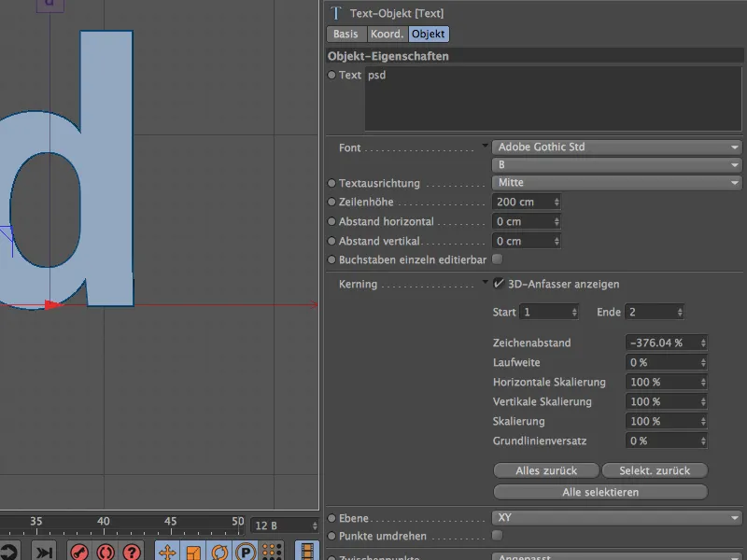Image resolution: width=747 pixels, height=560 pixels.
Task: Toggle Punkte umdrehen animation dot
Action: click(x=331, y=536)
